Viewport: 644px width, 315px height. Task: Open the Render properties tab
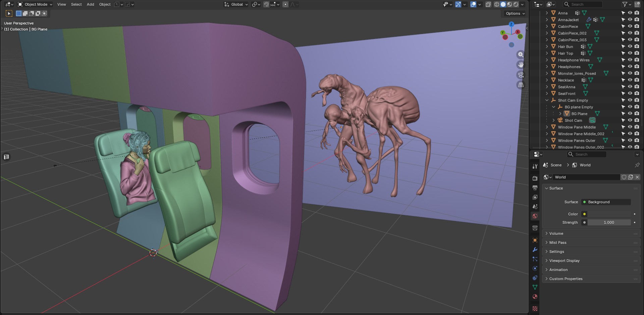coord(535,178)
